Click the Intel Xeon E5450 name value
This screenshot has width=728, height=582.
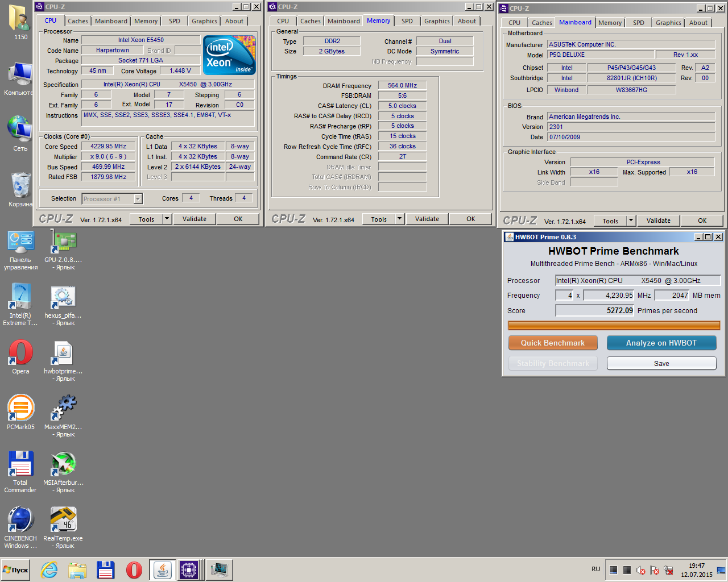[x=141, y=40]
